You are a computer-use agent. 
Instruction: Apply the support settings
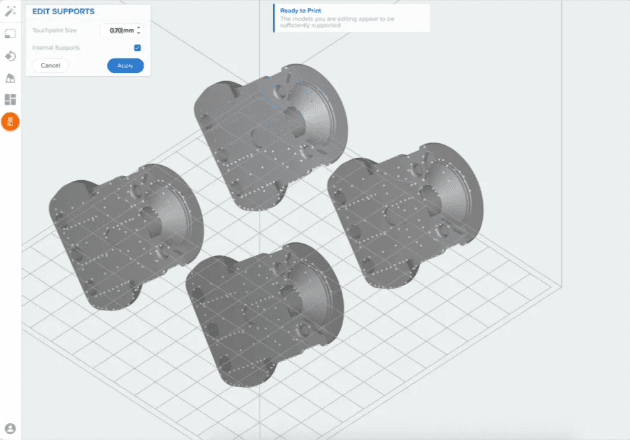click(125, 65)
